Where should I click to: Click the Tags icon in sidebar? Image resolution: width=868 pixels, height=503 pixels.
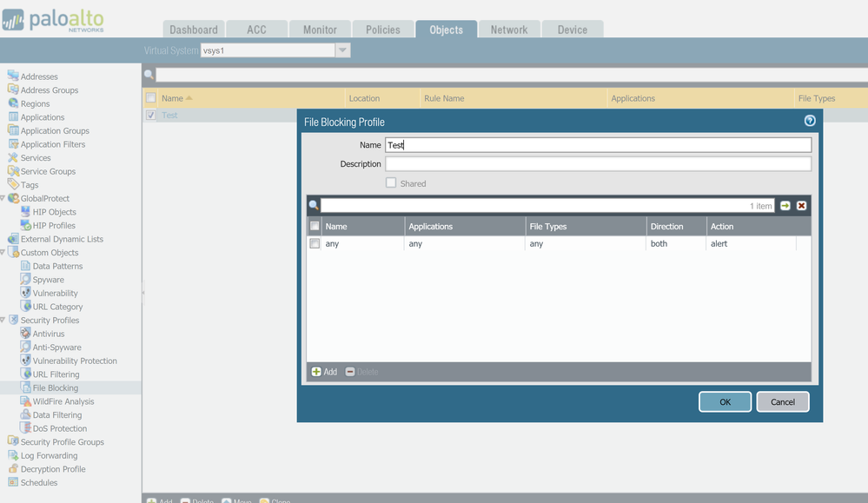(13, 185)
